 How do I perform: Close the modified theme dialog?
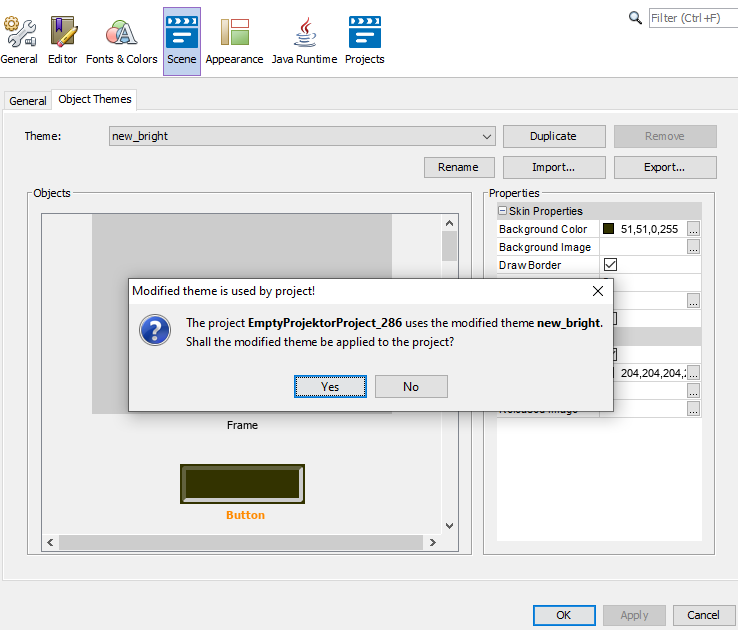(x=598, y=291)
